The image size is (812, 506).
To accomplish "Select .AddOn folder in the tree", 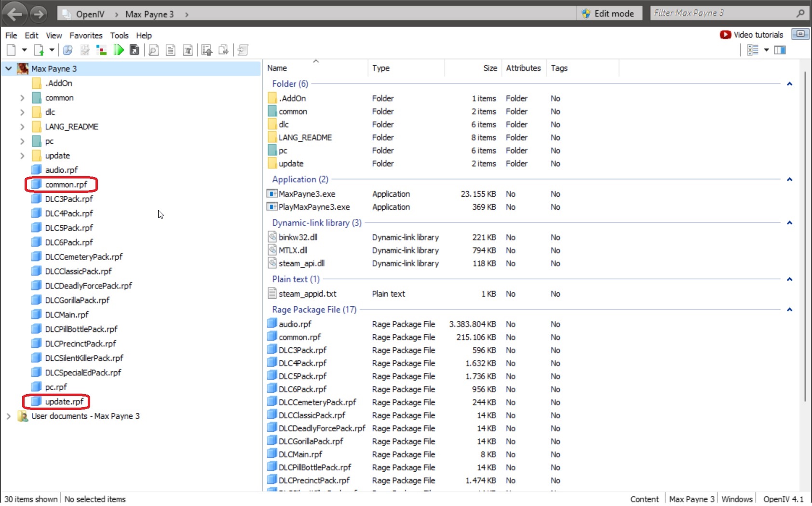I will 58,83.
